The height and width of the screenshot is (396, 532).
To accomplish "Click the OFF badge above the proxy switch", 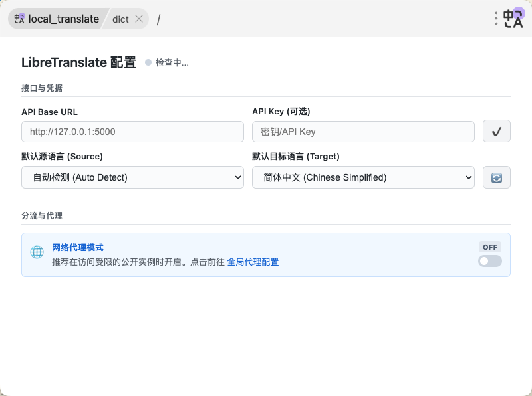I will [490, 247].
